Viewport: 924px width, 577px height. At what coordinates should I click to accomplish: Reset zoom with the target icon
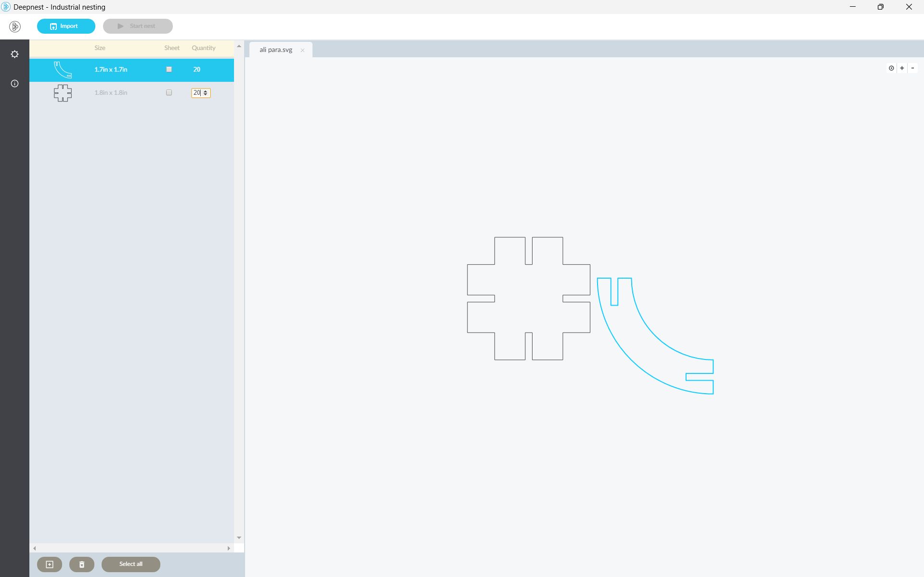891,68
